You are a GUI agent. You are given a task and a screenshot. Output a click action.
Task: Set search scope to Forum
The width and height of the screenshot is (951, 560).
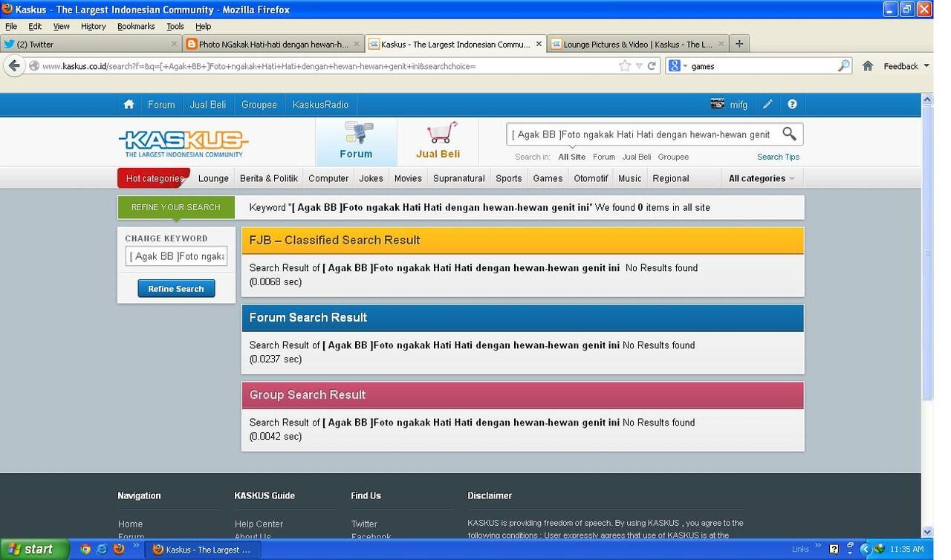tap(604, 157)
